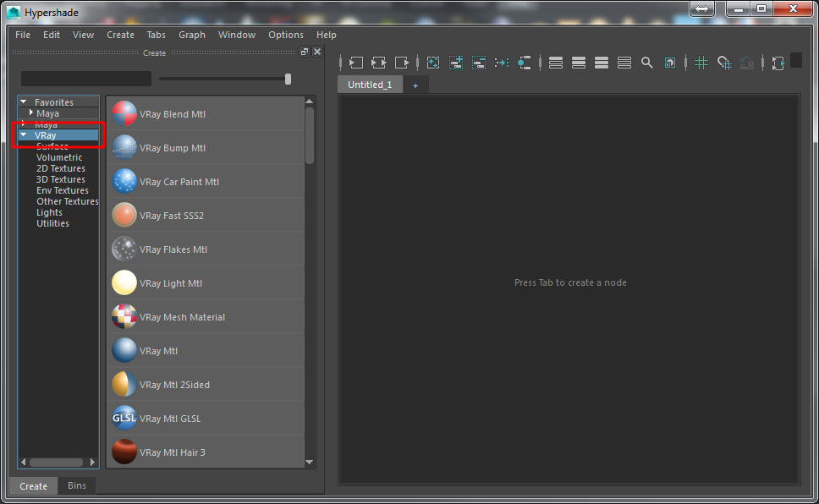
Task: Graph materials on selected objects
Action: coord(525,63)
